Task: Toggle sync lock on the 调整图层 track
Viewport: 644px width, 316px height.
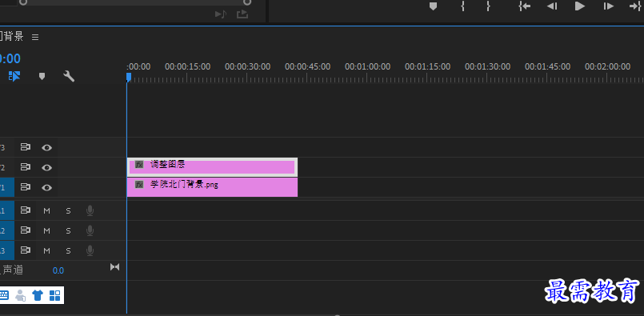Action: click(26, 167)
